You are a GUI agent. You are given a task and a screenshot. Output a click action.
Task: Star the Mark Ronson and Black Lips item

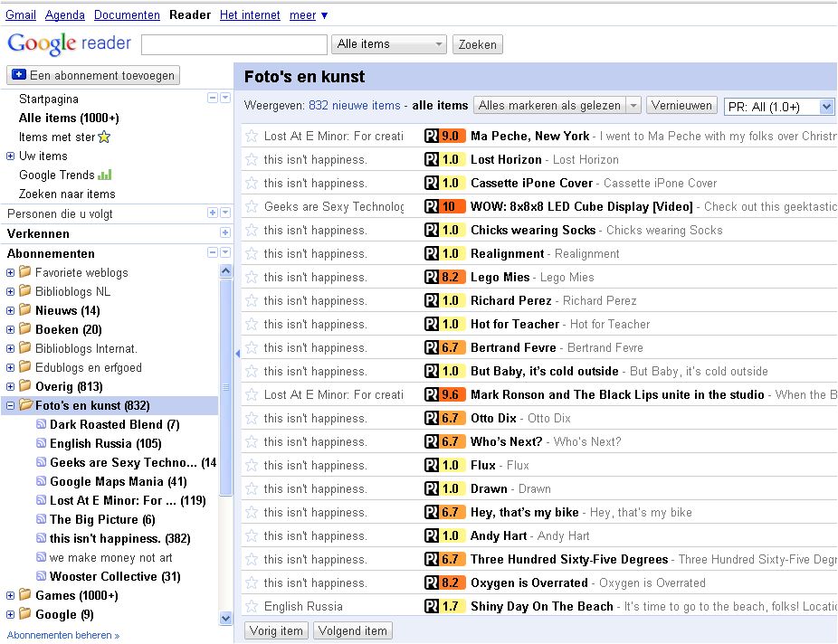252,394
